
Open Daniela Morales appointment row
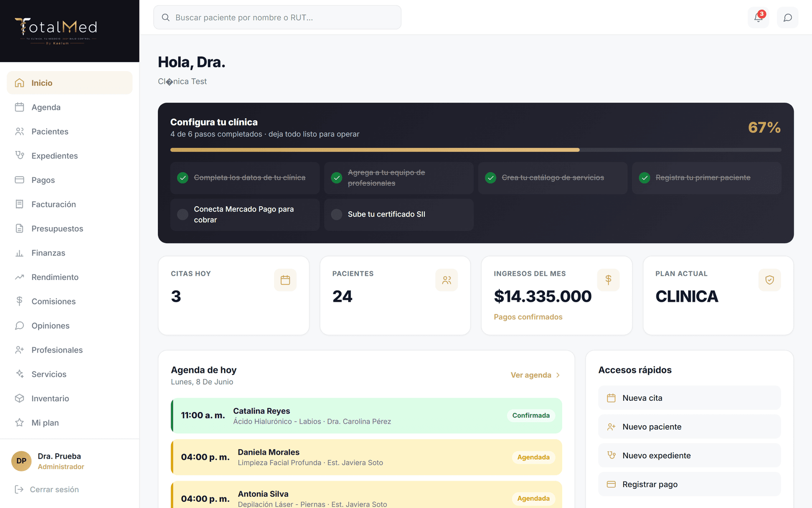[366, 457]
